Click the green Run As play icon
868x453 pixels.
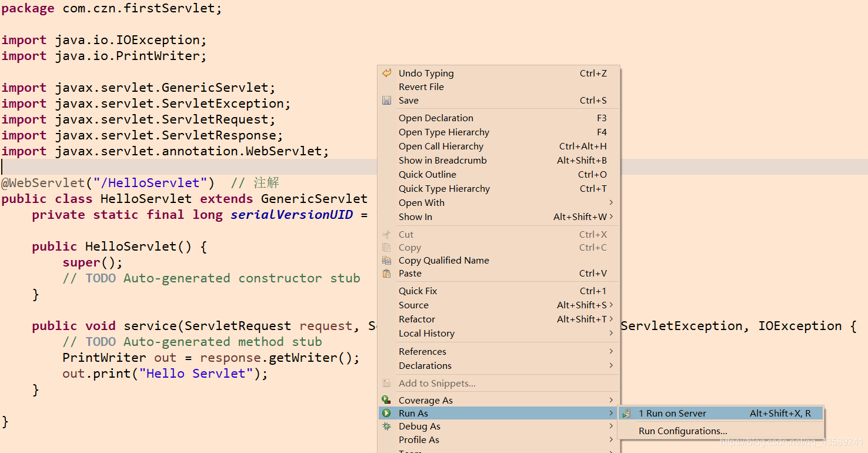pyautogui.click(x=386, y=414)
